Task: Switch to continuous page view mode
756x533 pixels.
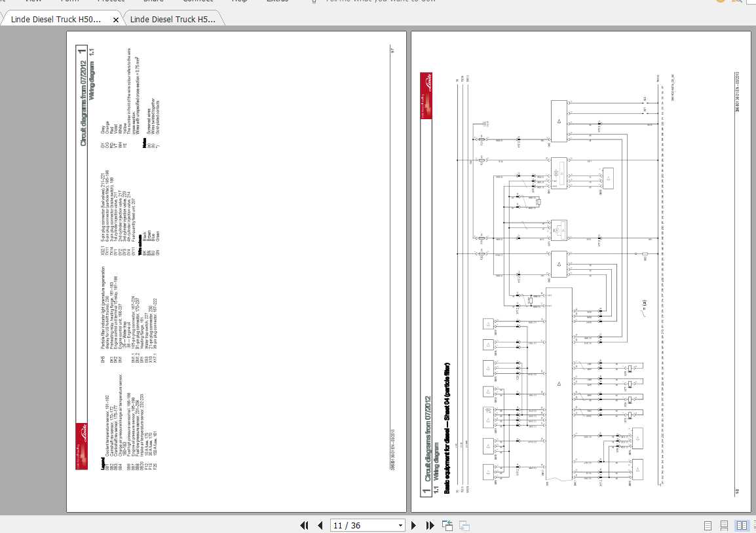Action: [x=724, y=526]
